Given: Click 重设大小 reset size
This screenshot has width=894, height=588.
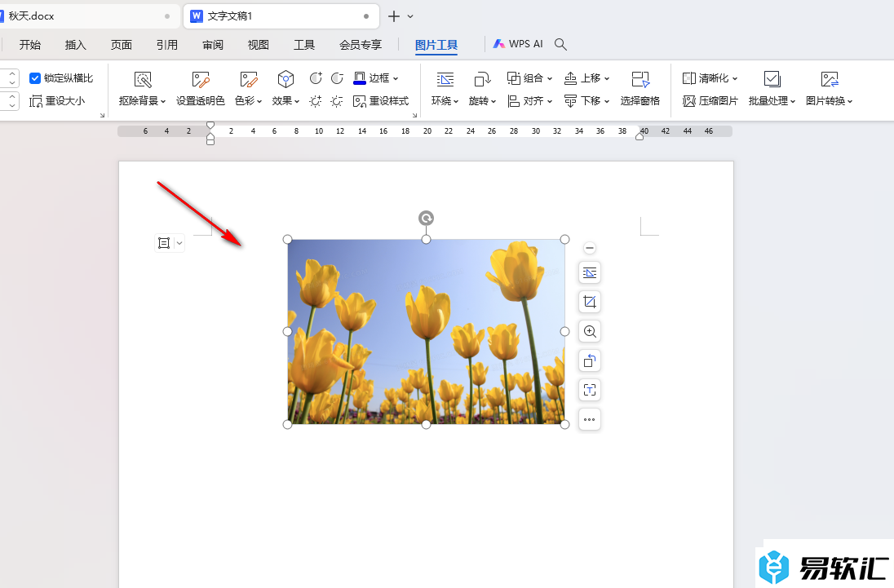Looking at the screenshot, I should pyautogui.click(x=57, y=101).
